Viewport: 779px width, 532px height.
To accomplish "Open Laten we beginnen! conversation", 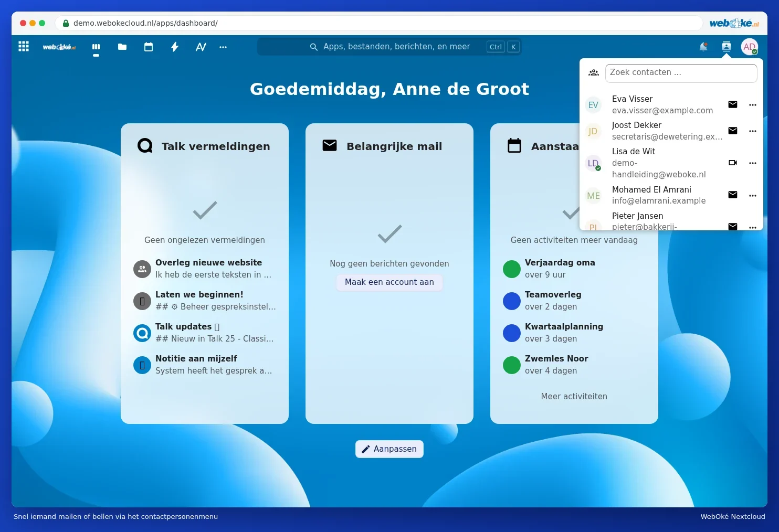I will [205, 301].
